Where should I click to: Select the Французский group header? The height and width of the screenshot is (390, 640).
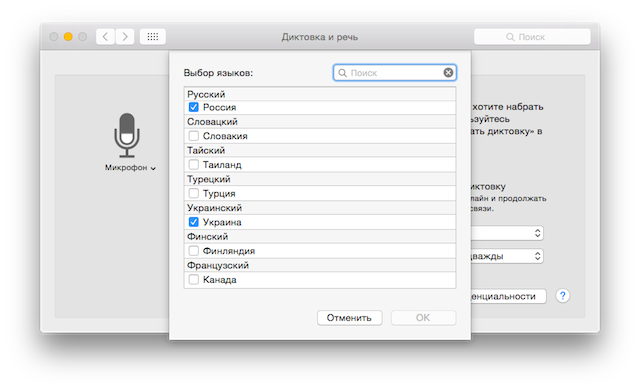(x=320, y=265)
